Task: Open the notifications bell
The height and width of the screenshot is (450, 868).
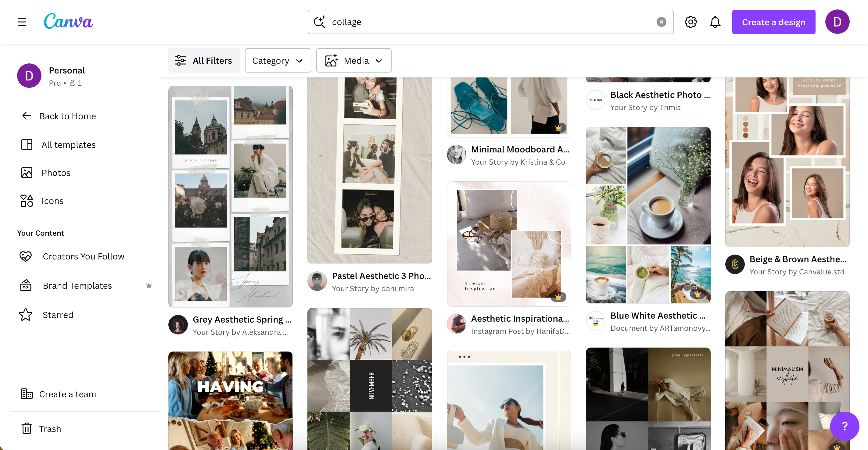Action: 715,22
